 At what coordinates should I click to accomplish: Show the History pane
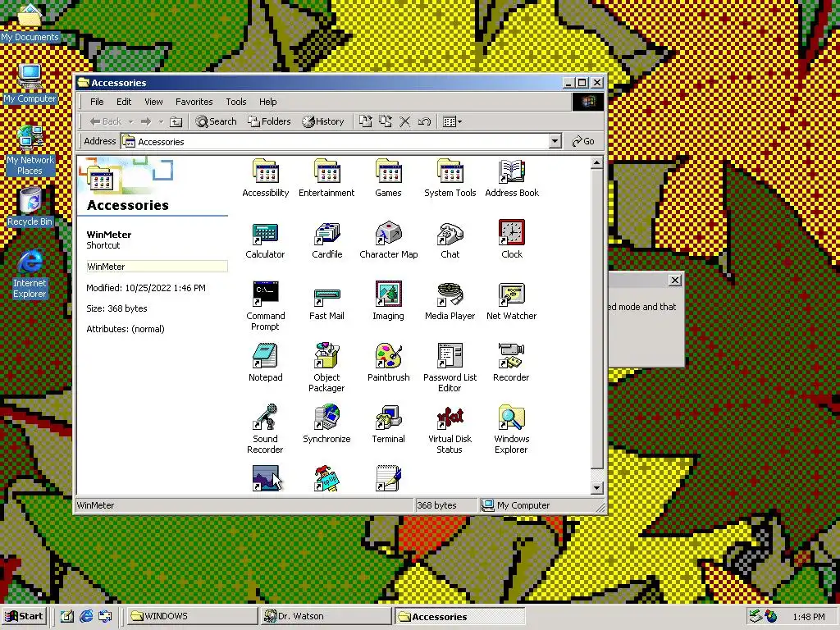click(x=323, y=121)
